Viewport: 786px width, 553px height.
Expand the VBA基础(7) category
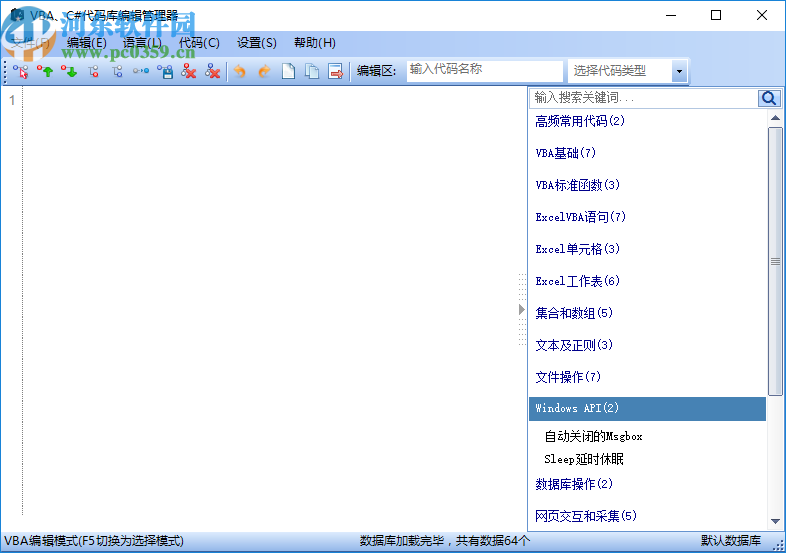click(565, 153)
